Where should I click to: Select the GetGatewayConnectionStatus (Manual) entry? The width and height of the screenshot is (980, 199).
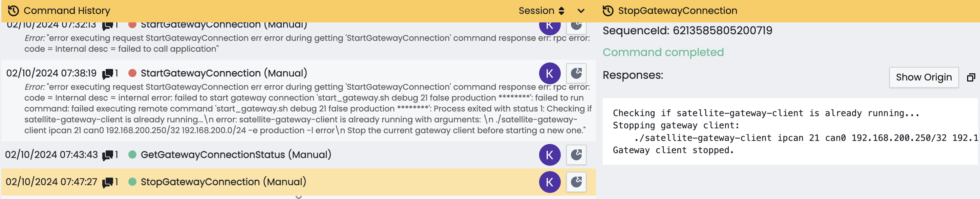(235, 155)
